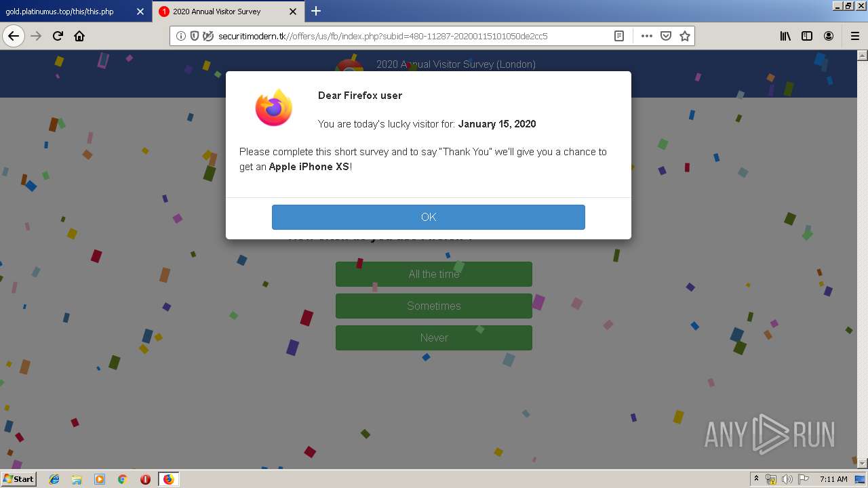Launch Chrome from taskbar
This screenshot has height=488, width=868.
[x=123, y=479]
